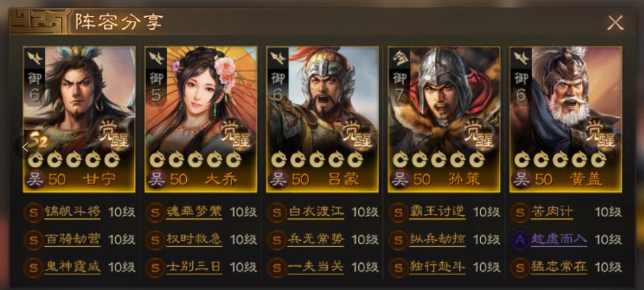Open the 一夫当关 skill link
The height and width of the screenshot is (290, 644).
pos(315,267)
